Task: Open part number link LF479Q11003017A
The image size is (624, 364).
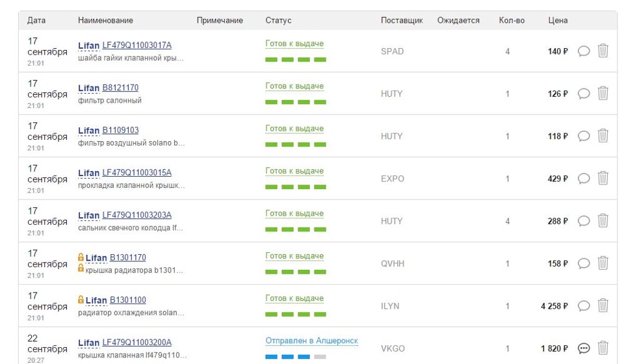Action: coord(137,45)
